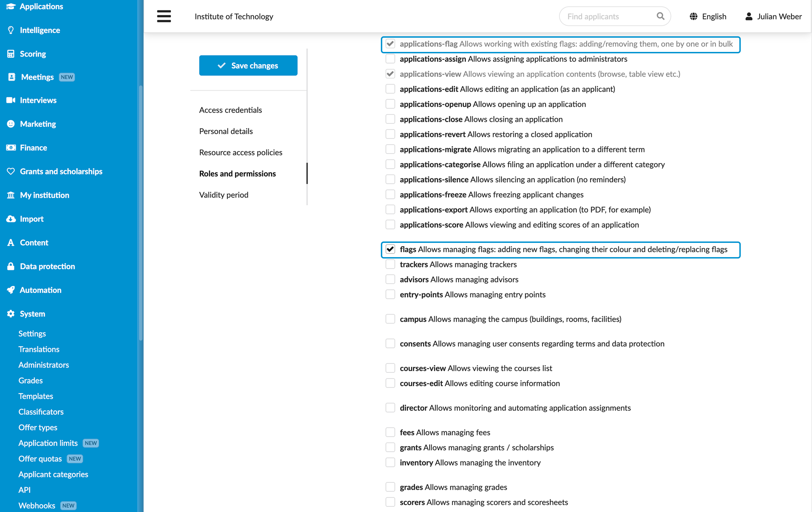
Task: Tick the applications-openup checkbox
Action: [x=390, y=104]
